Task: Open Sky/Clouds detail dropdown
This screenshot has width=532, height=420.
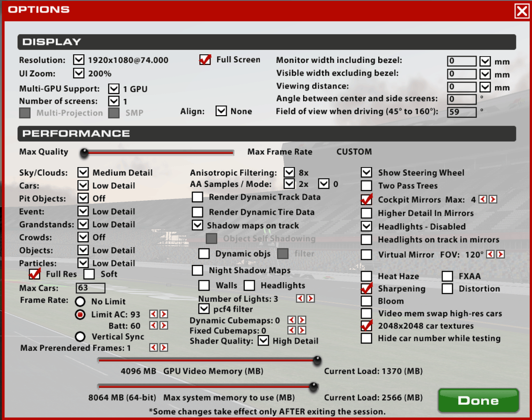Action: (x=83, y=172)
